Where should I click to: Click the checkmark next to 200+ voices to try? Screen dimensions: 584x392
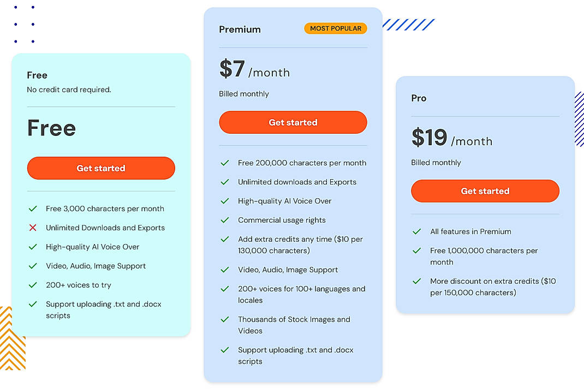click(x=34, y=285)
